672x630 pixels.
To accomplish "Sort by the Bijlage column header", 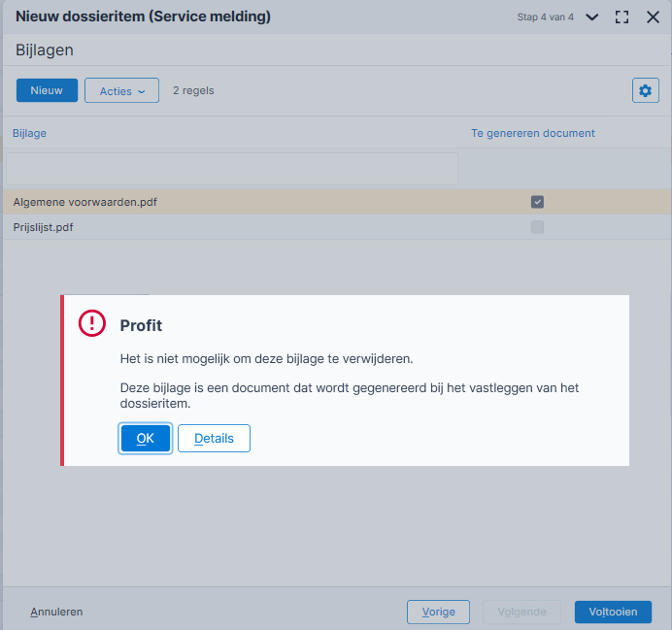I will [29, 133].
